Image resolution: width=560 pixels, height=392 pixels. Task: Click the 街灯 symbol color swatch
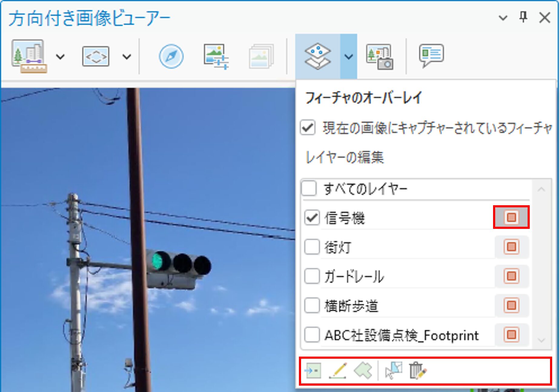click(511, 247)
